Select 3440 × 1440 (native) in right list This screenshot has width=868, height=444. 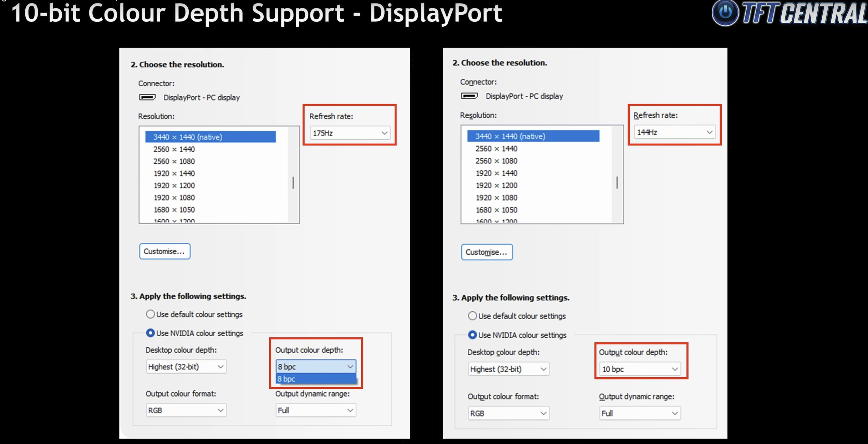533,136
